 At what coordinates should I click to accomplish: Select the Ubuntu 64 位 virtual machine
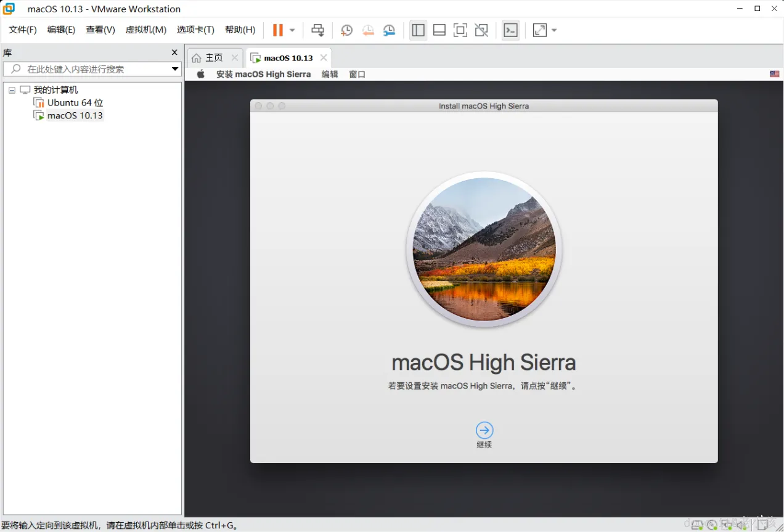tap(75, 103)
